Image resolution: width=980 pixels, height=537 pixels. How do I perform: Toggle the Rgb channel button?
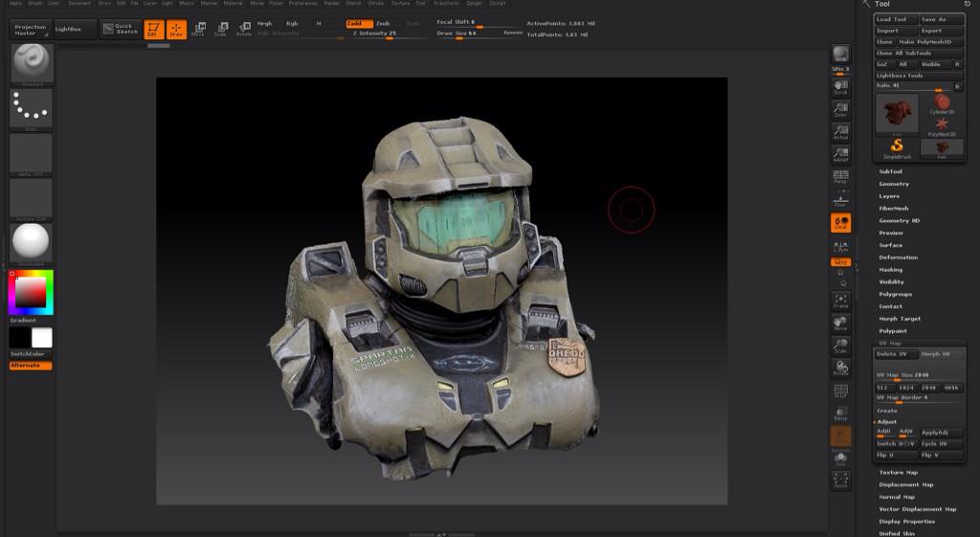292,24
